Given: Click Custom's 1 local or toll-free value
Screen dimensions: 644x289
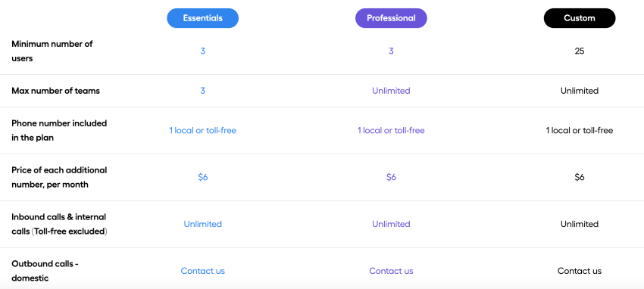Looking at the screenshot, I should point(580,130).
